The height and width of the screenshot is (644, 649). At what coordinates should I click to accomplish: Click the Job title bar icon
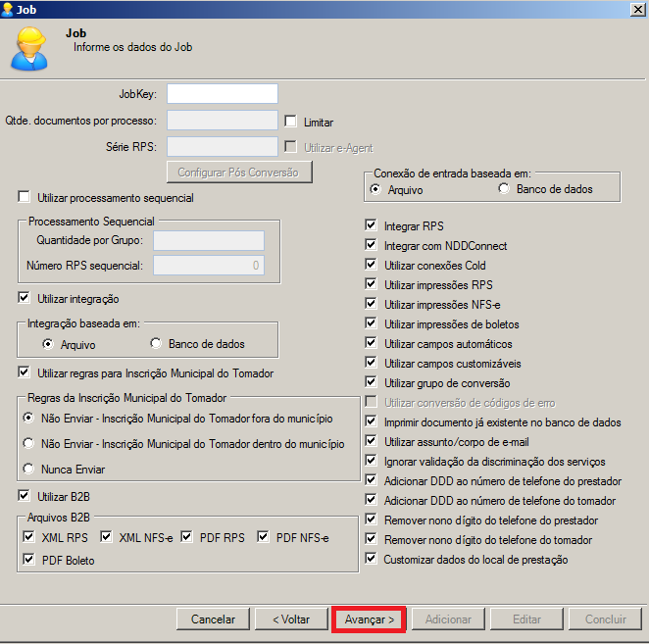tap(7, 9)
